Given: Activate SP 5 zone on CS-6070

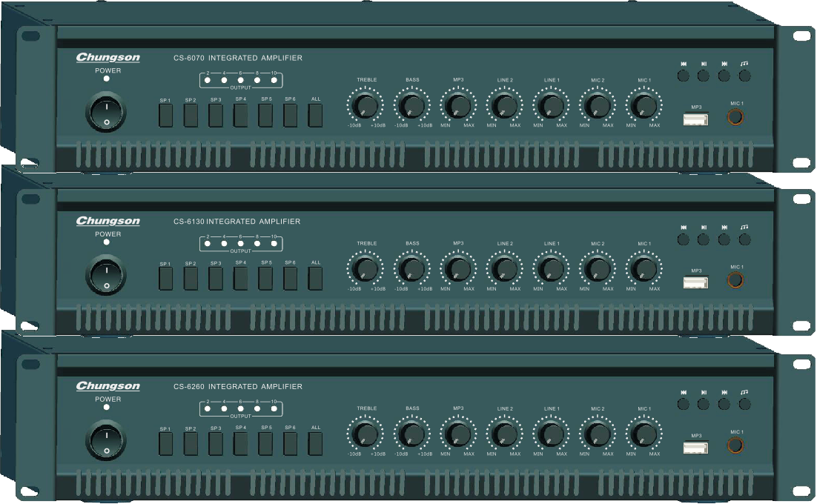Looking at the screenshot, I should click(x=265, y=116).
